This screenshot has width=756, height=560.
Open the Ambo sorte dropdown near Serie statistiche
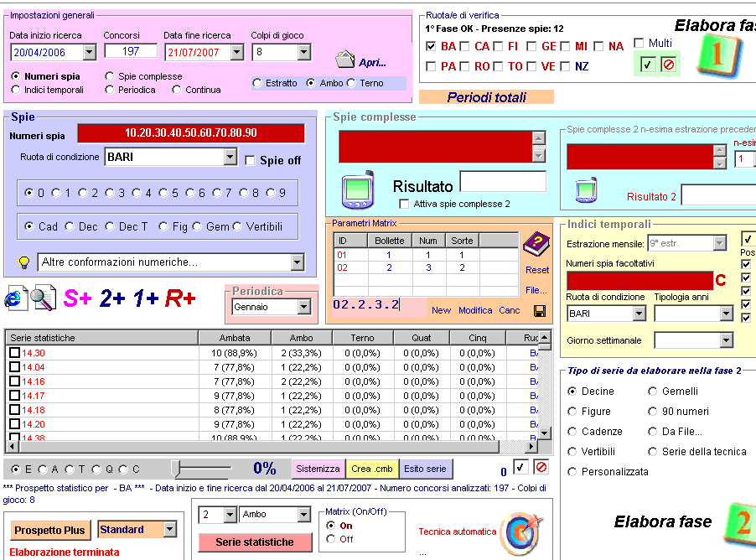(303, 515)
